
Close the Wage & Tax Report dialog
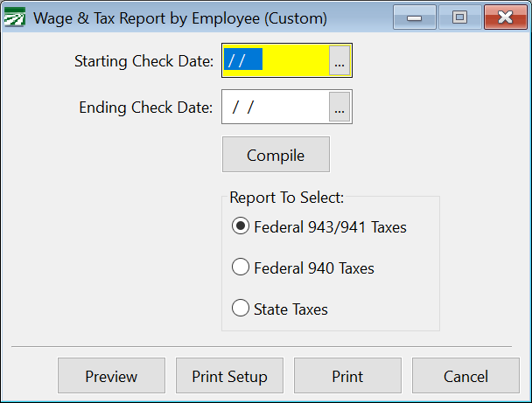point(505,17)
